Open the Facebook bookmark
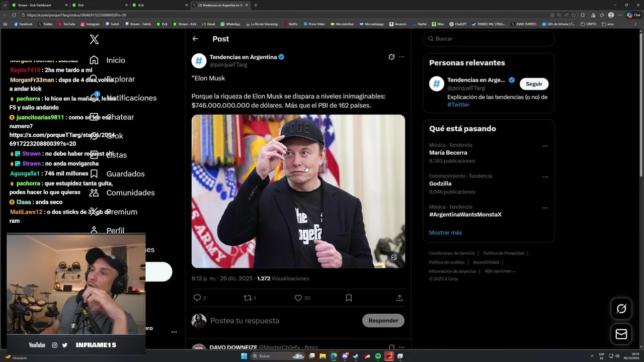This screenshot has height=362, width=644. point(23,24)
